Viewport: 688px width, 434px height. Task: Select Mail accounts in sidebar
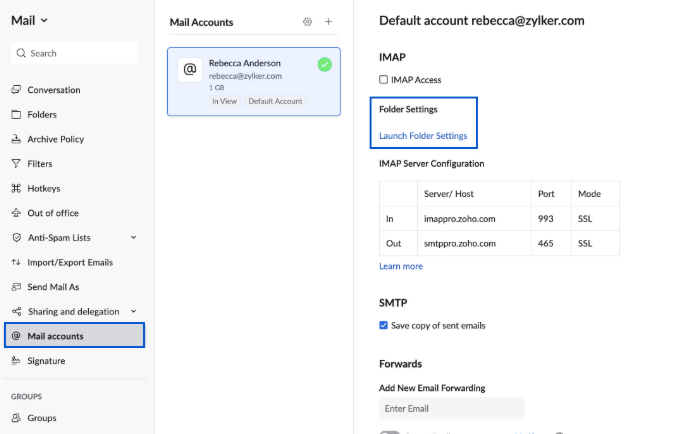[x=74, y=335]
